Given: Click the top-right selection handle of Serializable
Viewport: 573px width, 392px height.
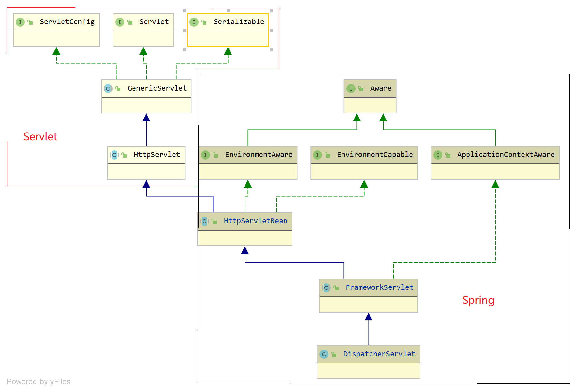Looking at the screenshot, I should (x=271, y=10).
